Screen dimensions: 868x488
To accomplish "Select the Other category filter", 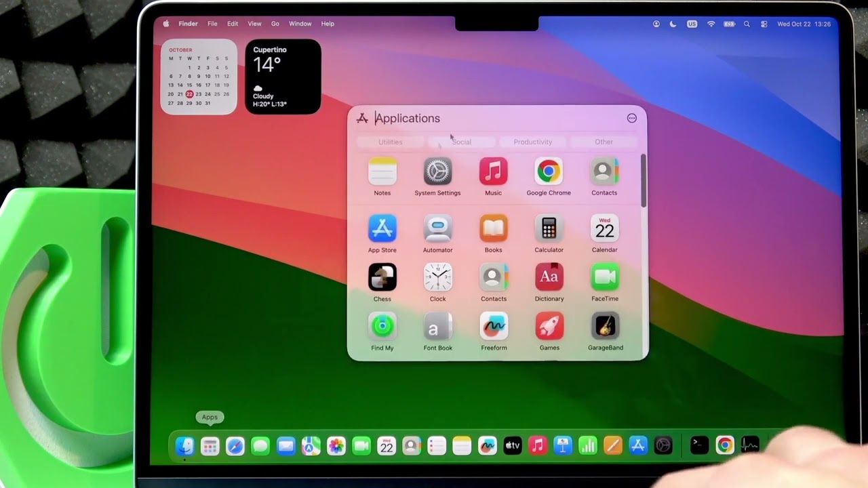I will coord(604,142).
